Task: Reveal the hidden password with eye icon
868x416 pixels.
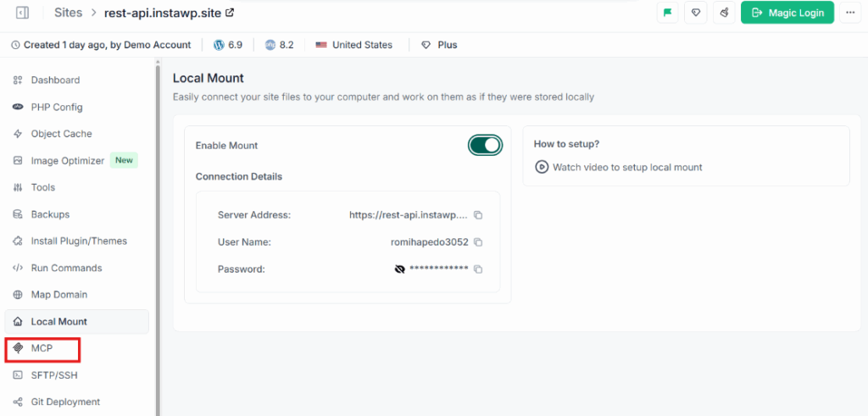Action: pos(400,269)
